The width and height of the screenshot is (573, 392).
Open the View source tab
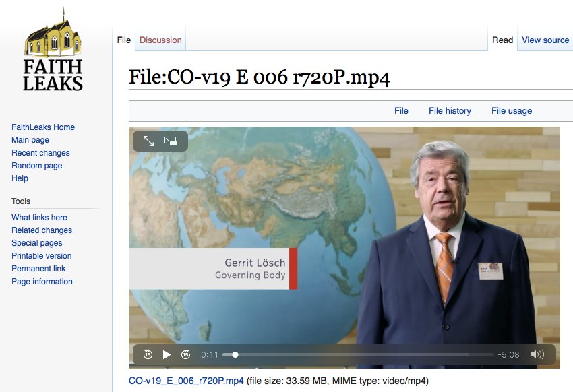(545, 40)
